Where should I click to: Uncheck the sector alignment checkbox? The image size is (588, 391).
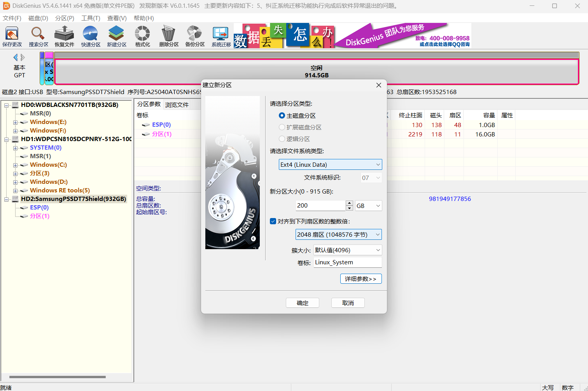click(273, 221)
